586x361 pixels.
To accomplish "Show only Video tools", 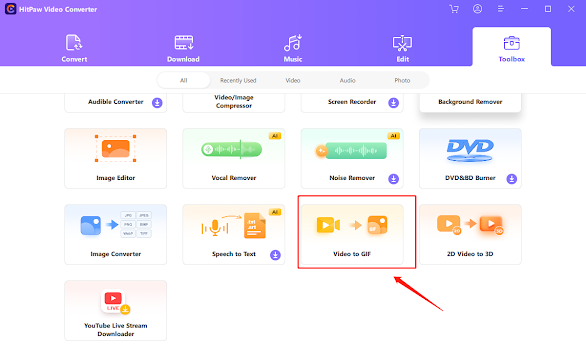I will (293, 80).
